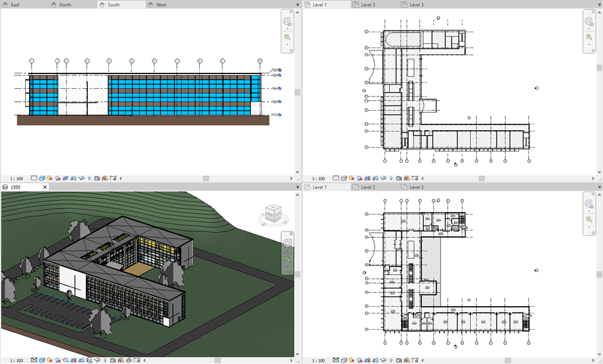This screenshot has height=364, width=603.
Task: Click Detail Level icon in the South elevation control bar
Action: tap(34, 178)
